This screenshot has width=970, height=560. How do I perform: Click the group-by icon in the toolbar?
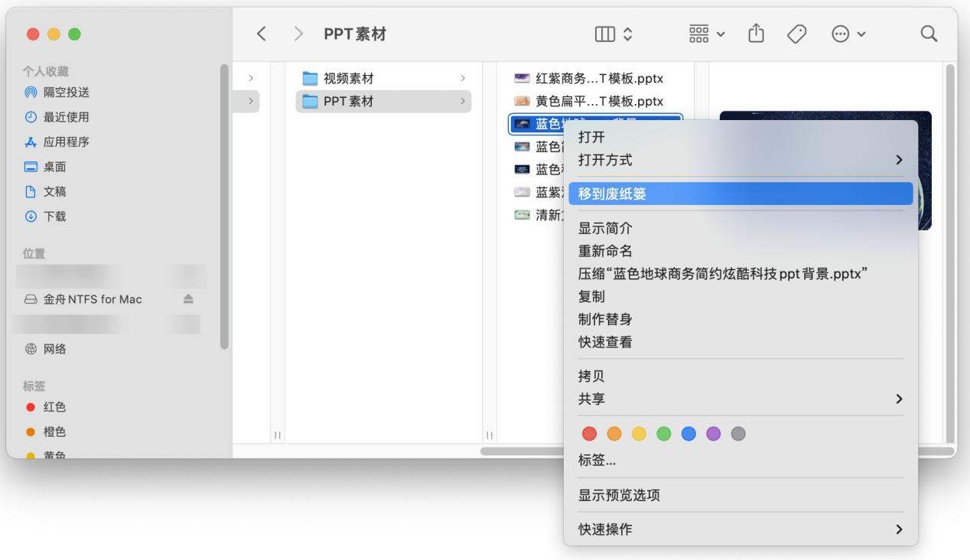698,34
